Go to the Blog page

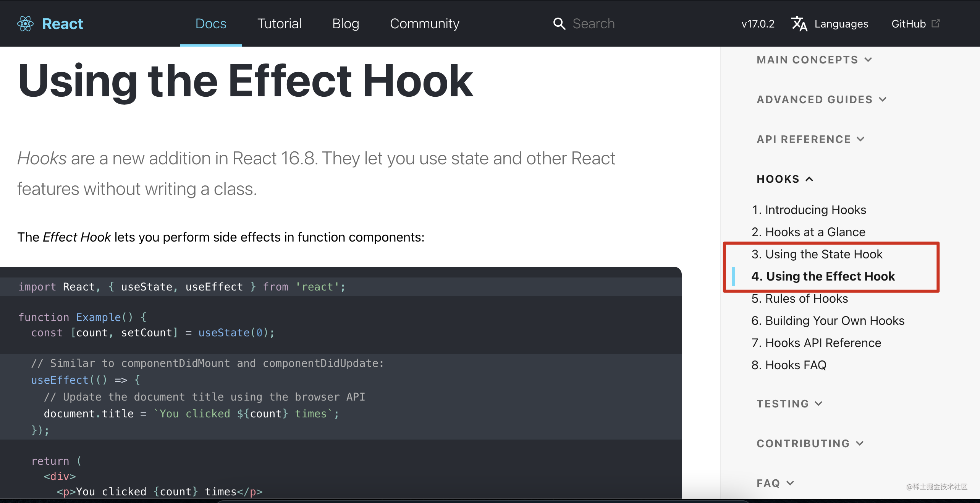[346, 24]
